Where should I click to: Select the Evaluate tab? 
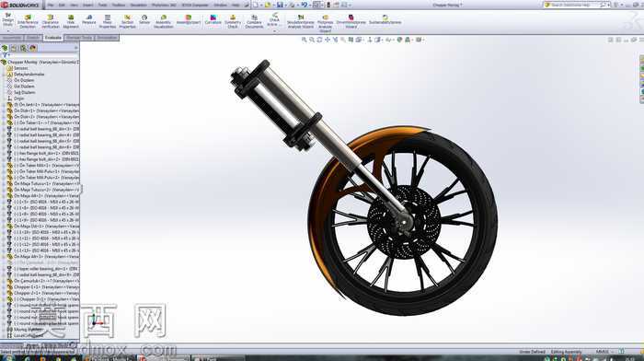click(x=53, y=38)
